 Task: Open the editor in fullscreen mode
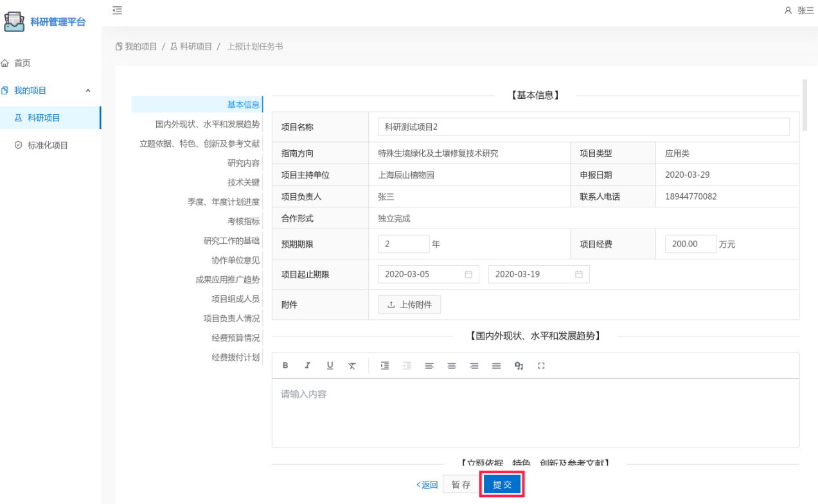(x=541, y=366)
